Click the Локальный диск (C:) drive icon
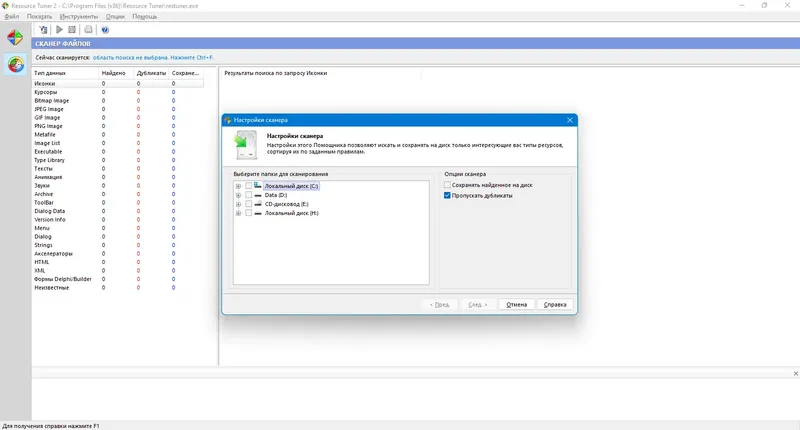 coord(258,186)
